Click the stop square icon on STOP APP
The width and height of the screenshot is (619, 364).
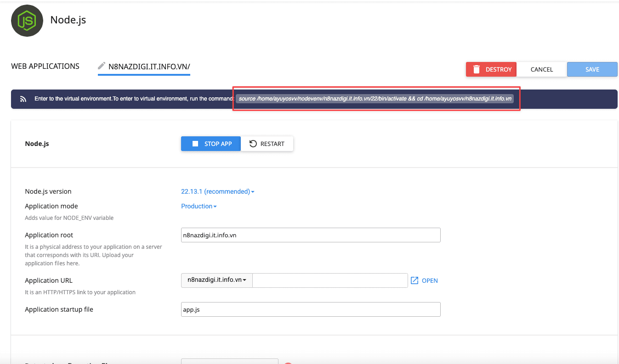(x=195, y=143)
